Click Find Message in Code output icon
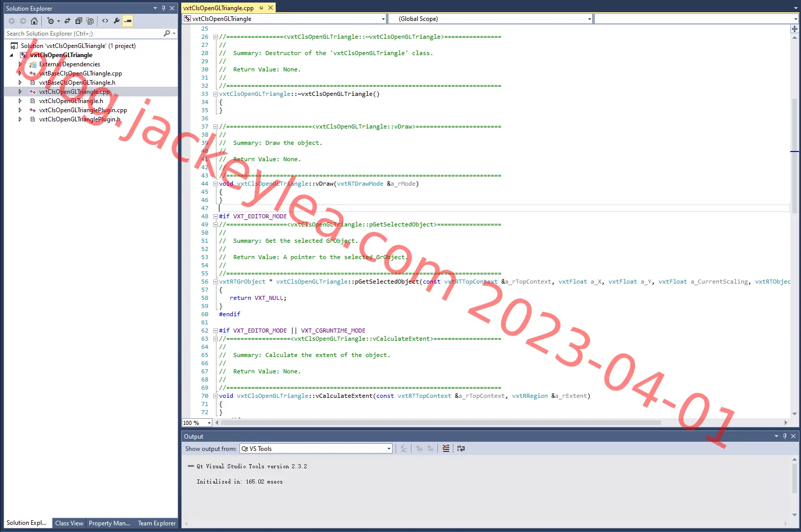The width and height of the screenshot is (801, 532). pyautogui.click(x=404, y=449)
